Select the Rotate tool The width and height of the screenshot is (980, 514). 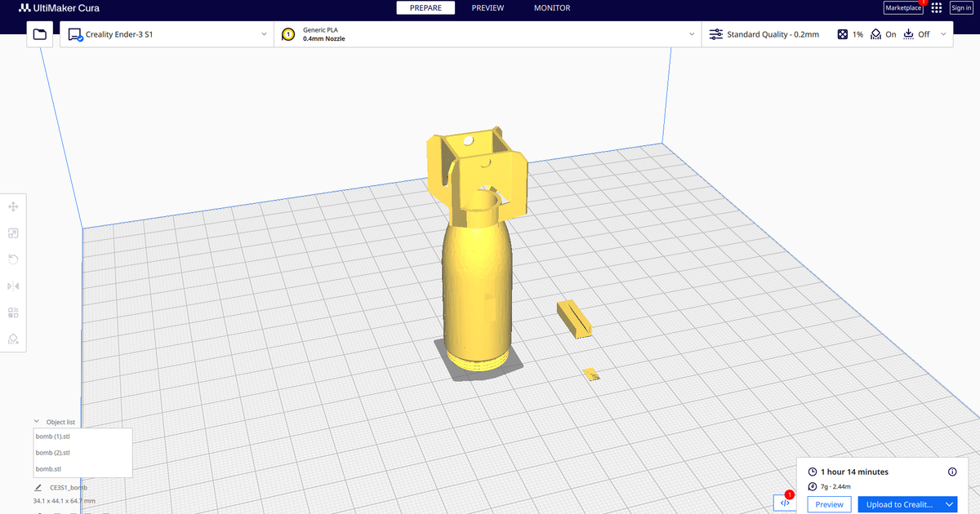[13, 259]
